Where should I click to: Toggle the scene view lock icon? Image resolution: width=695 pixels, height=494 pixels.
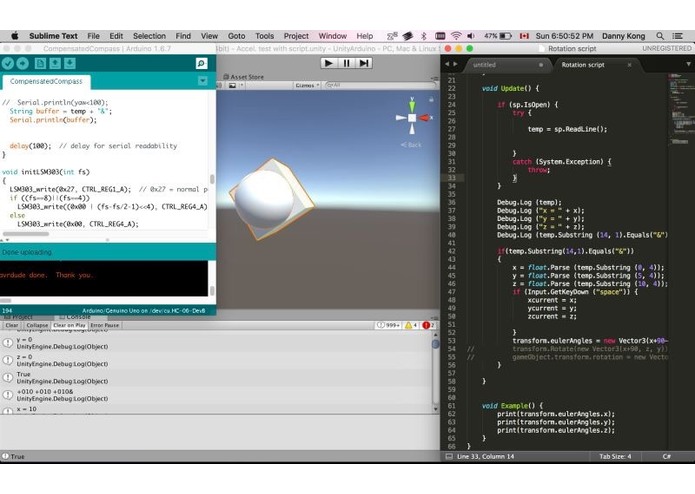tap(431, 100)
